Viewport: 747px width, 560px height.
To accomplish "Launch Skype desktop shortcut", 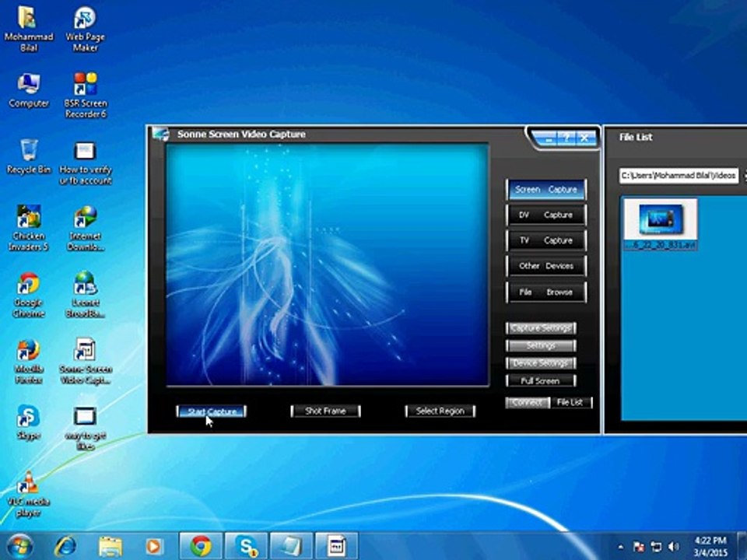I will point(29,422).
